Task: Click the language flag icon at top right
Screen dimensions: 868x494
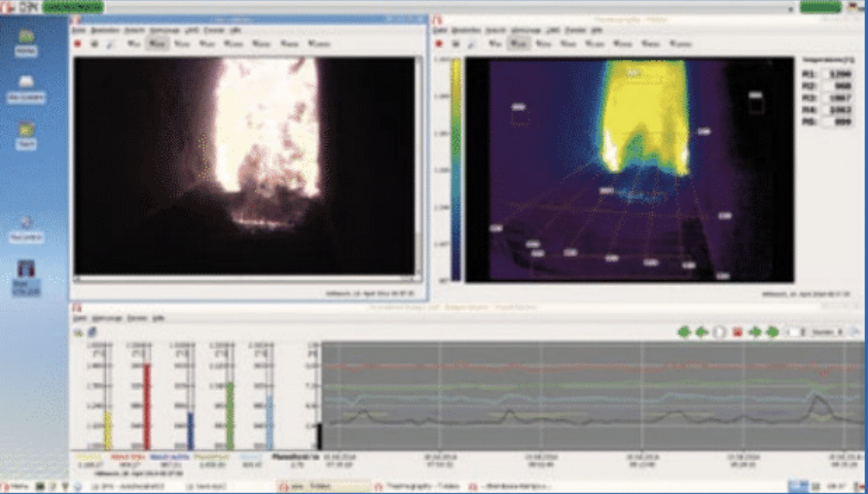Action: click(853, 7)
